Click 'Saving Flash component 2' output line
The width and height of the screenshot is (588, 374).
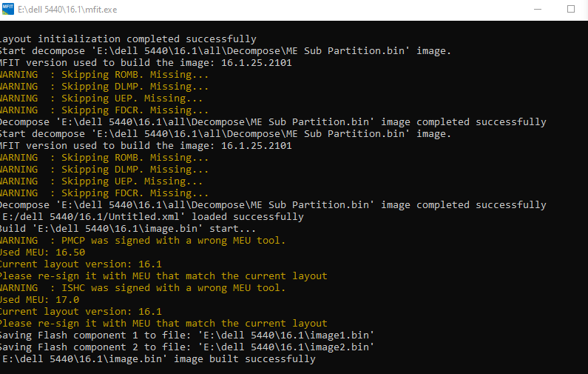pyautogui.click(x=186, y=347)
